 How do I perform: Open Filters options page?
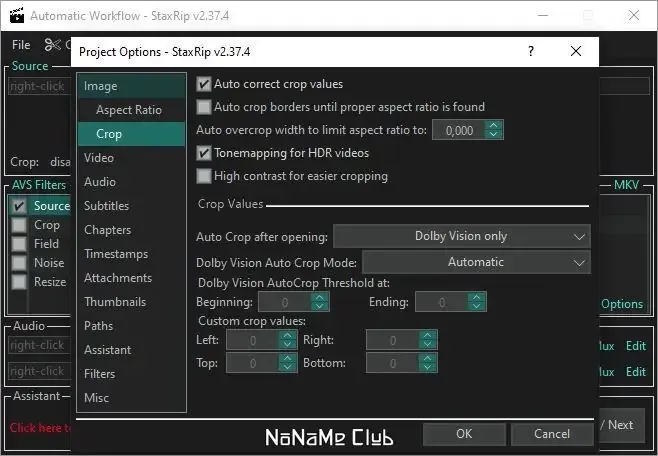(131, 373)
